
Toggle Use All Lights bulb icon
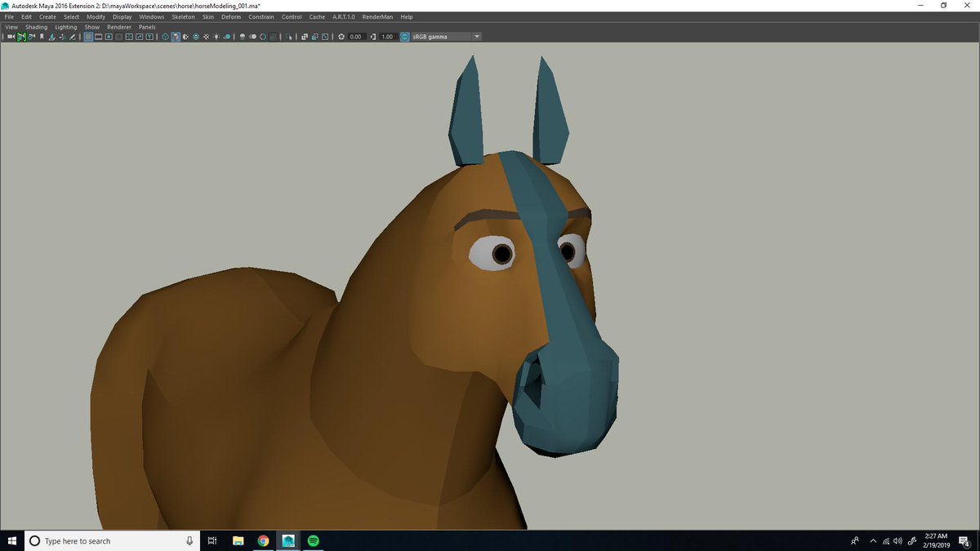click(216, 37)
